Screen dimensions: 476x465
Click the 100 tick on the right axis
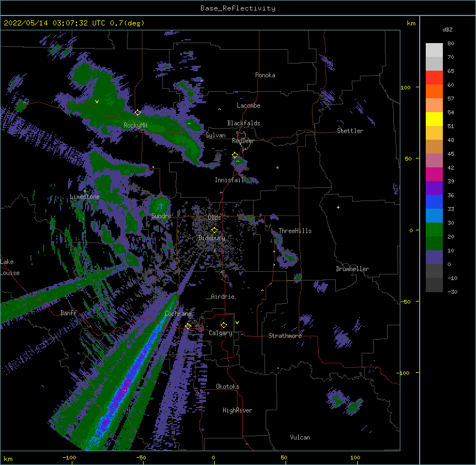point(405,87)
